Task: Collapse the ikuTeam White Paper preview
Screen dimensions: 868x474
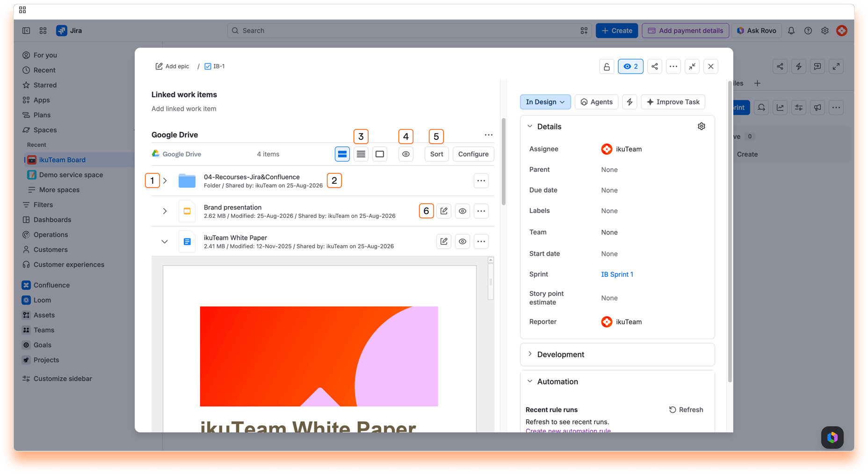Action: pyautogui.click(x=165, y=241)
